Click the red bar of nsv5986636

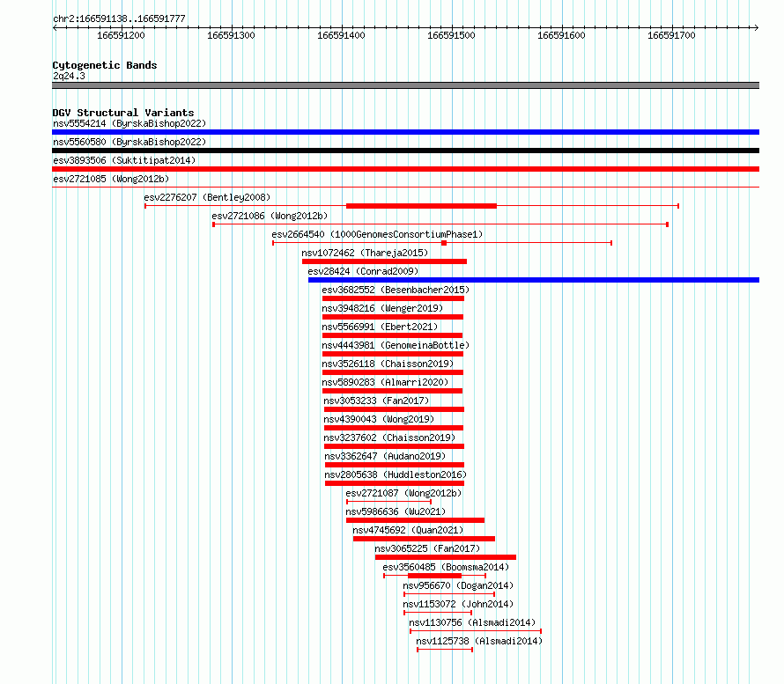click(415, 520)
